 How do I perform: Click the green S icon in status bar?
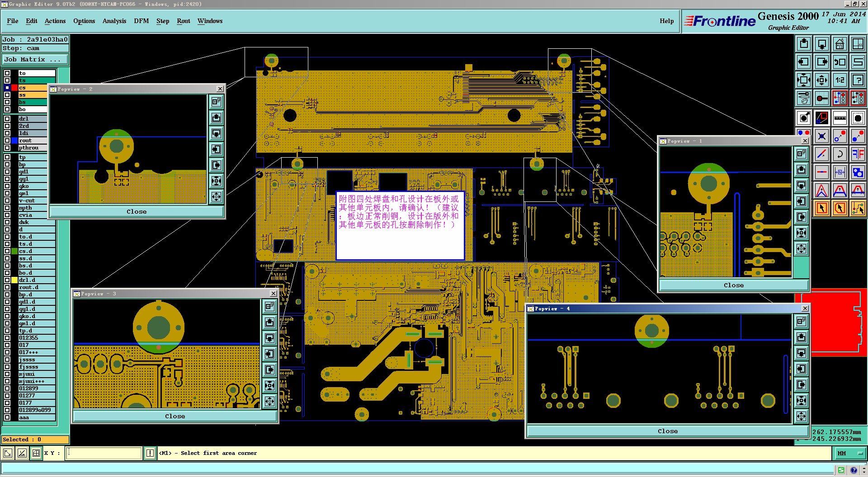tap(841, 470)
